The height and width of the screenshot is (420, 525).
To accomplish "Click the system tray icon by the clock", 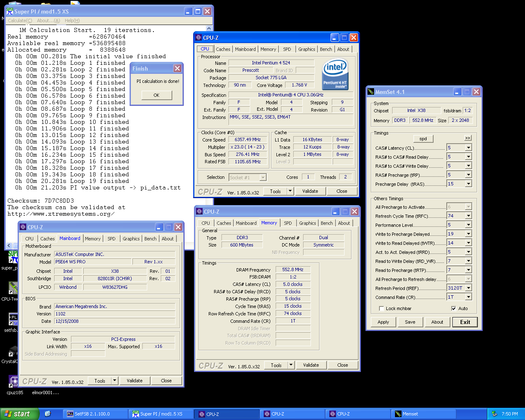I will [494, 414].
